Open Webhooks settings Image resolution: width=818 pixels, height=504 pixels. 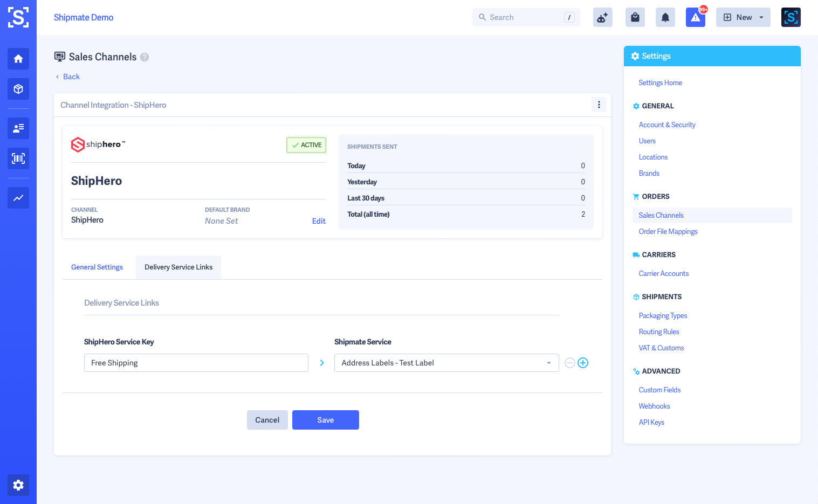654,406
